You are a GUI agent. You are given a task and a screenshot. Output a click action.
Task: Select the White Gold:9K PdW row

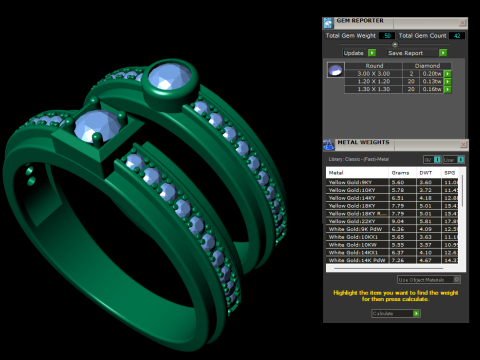tap(392, 229)
